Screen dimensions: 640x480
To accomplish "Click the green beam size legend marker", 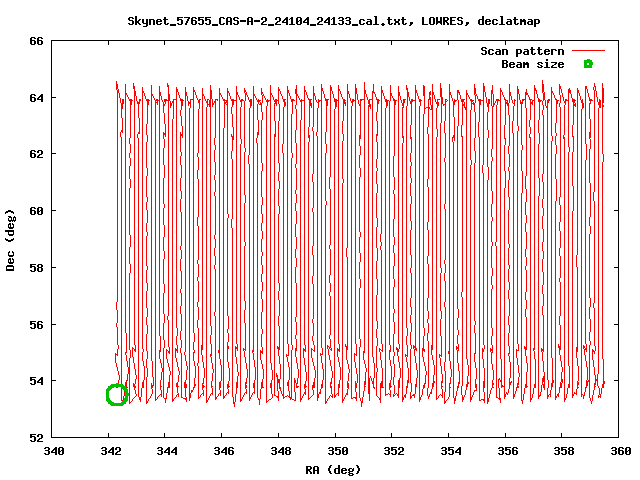I will point(588,64).
